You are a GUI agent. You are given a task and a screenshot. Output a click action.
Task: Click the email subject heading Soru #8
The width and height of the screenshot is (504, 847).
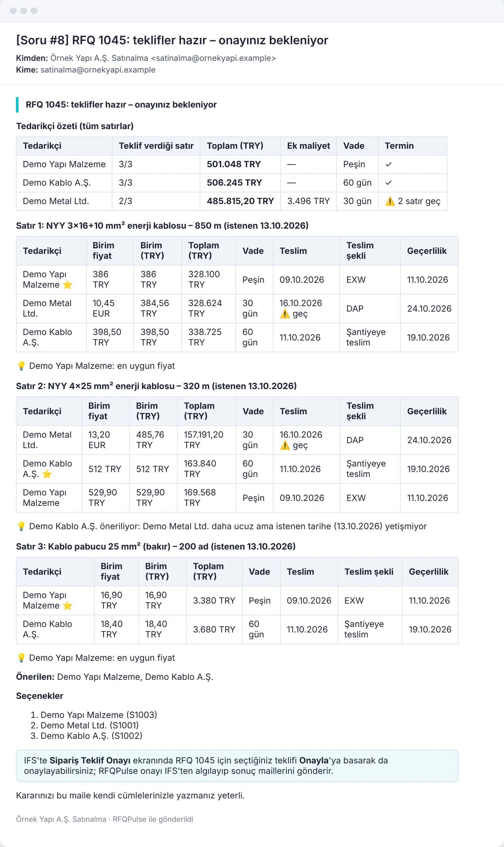[x=172, y=40]
